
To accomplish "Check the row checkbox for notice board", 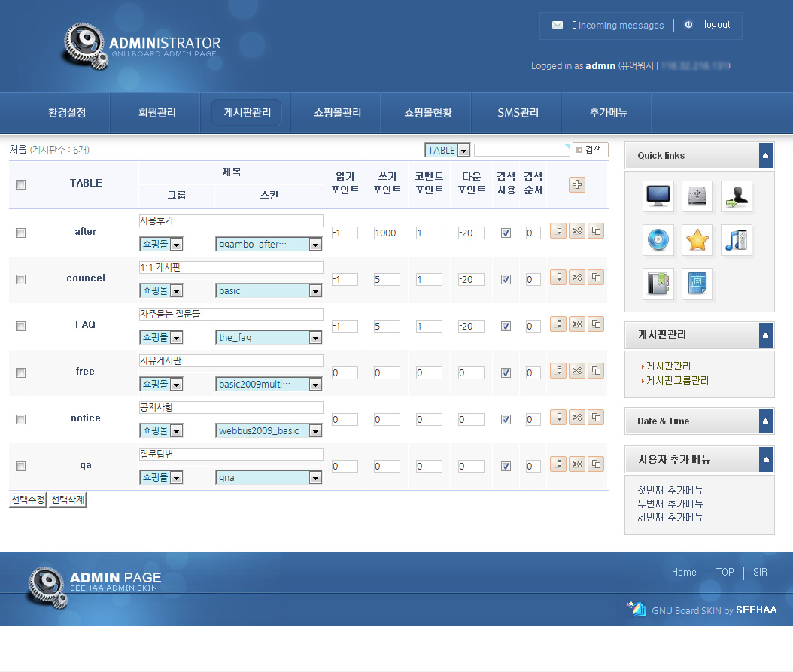I will 20,419.
